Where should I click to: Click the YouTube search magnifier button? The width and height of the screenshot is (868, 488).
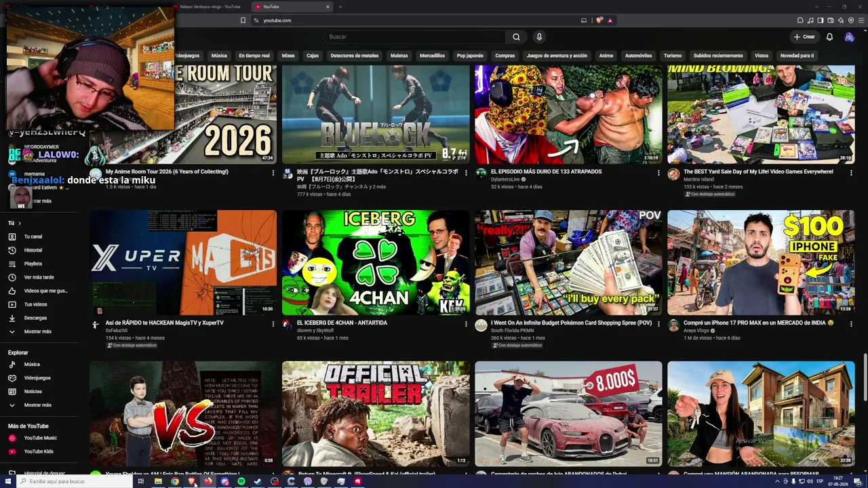(516, 37)
